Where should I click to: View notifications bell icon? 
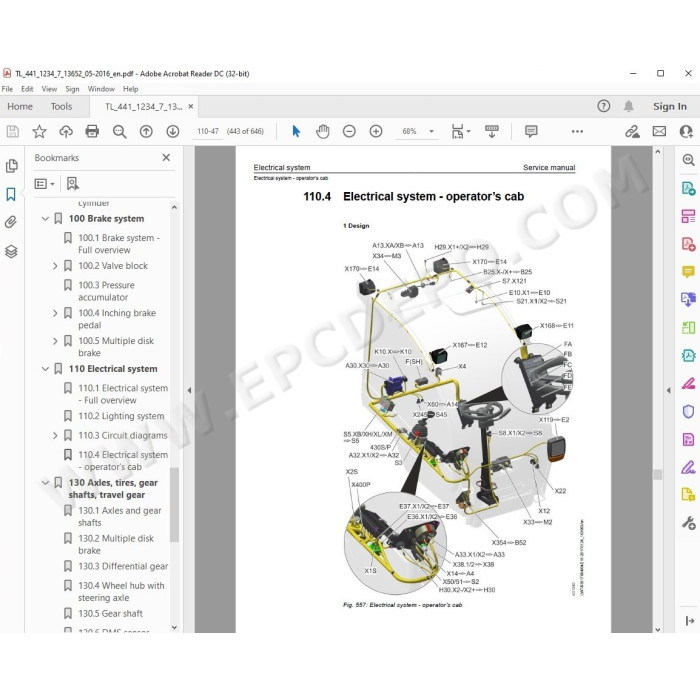pyautogui.click(x=629, y=106)
